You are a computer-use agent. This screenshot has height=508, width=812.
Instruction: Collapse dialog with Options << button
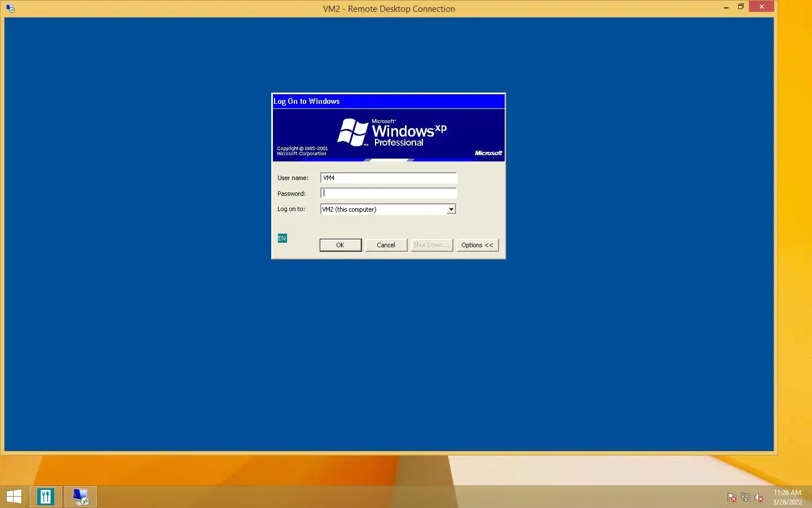pyautogui.click(x=477, y=245)
